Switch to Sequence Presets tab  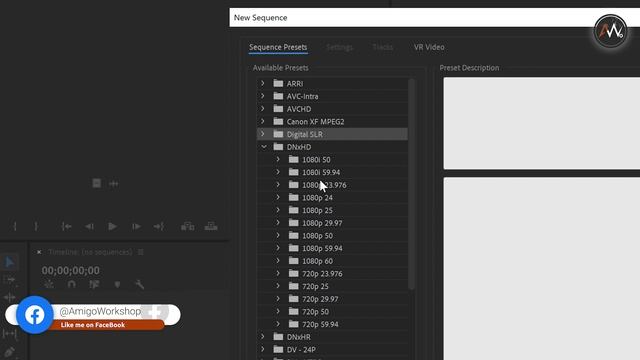pos(278,47)
